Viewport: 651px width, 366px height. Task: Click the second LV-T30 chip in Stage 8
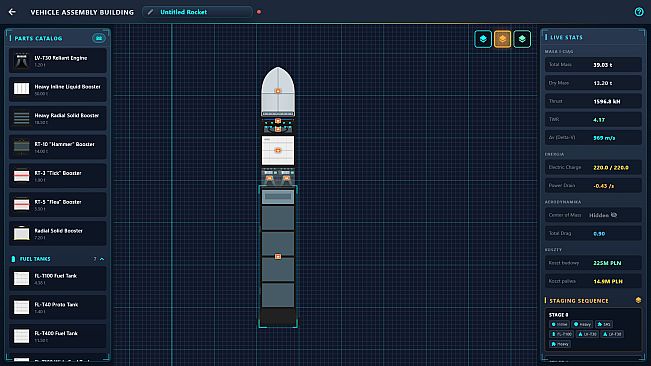612,334
